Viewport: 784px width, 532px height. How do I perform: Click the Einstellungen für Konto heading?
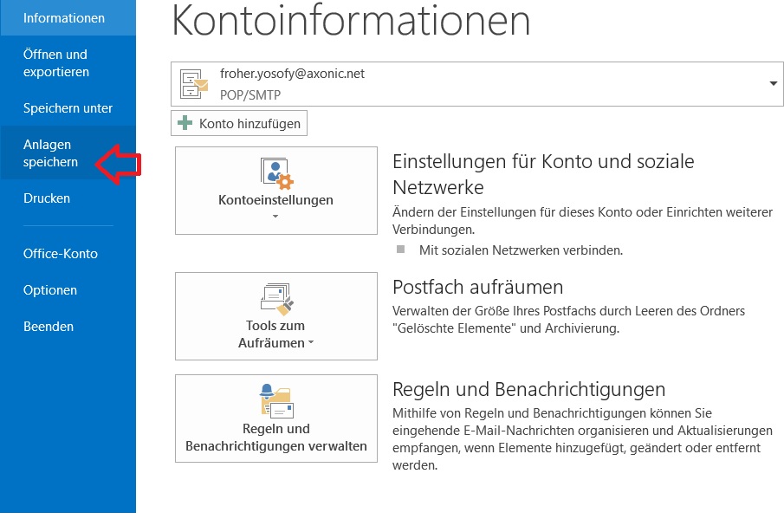(543, 174)
